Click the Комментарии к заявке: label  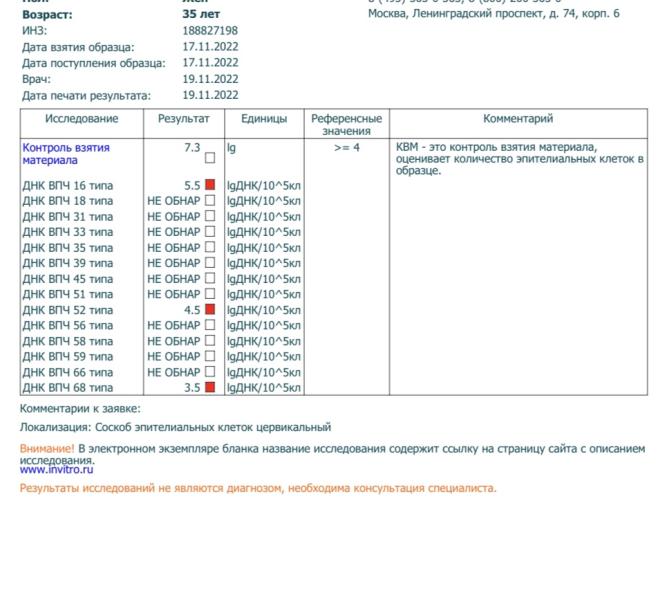pyautogui.click(x=80, y=409)
